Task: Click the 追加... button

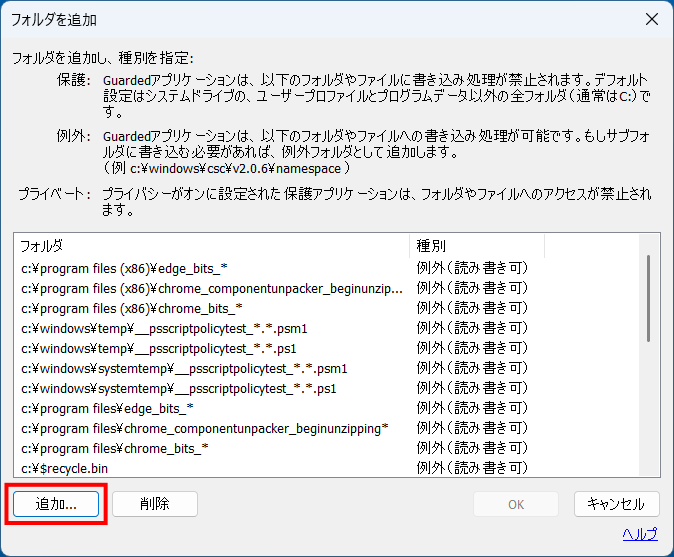Action: click(x=56, y=504)
